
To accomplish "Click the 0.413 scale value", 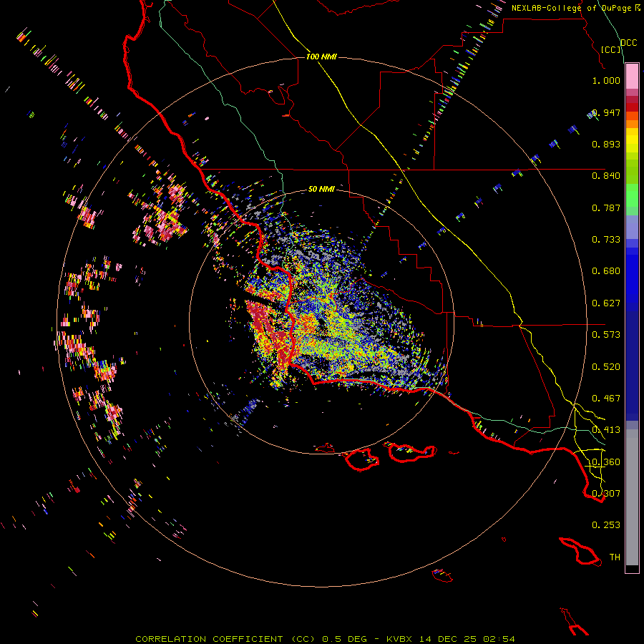I will tap(606, 430).
